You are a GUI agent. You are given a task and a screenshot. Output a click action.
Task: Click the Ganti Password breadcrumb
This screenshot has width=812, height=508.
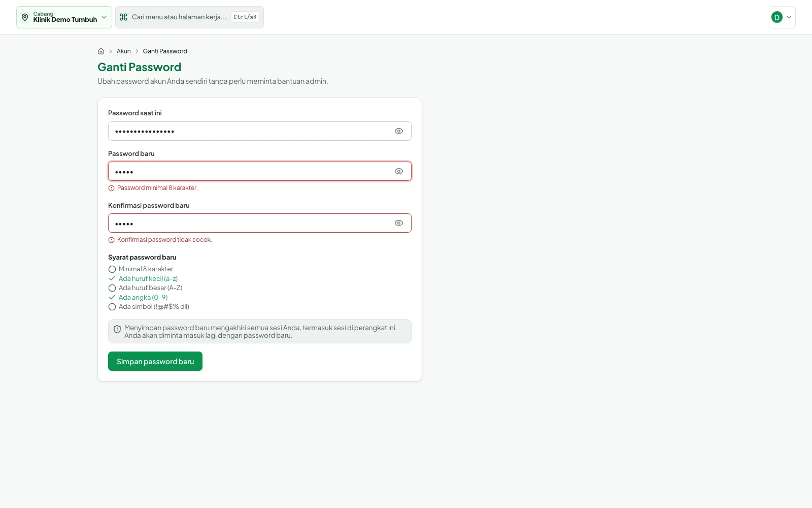165,51
